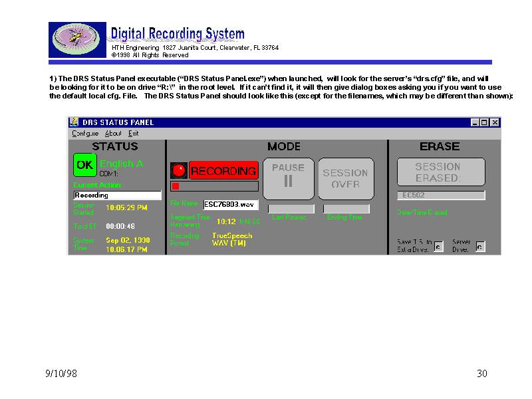
Task: Toggle the Save T.S. to Extra Drive checkbox
Action: coord(438,247)
